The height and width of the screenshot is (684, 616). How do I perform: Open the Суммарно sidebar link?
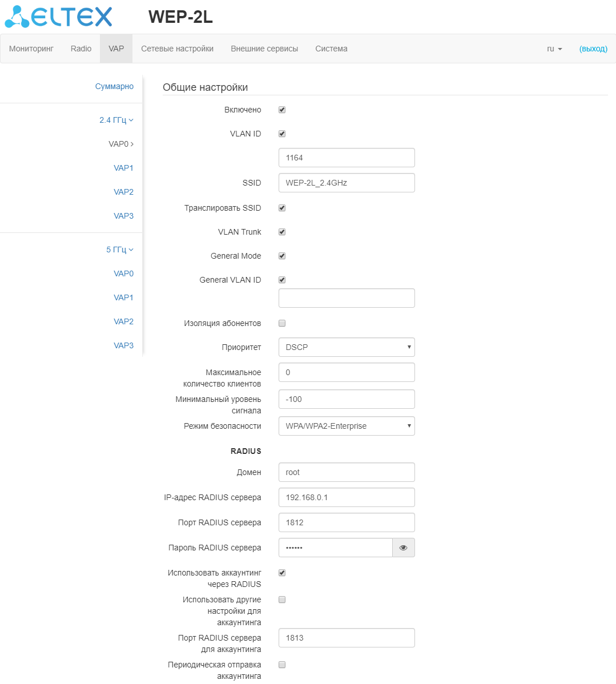point(114,86)
